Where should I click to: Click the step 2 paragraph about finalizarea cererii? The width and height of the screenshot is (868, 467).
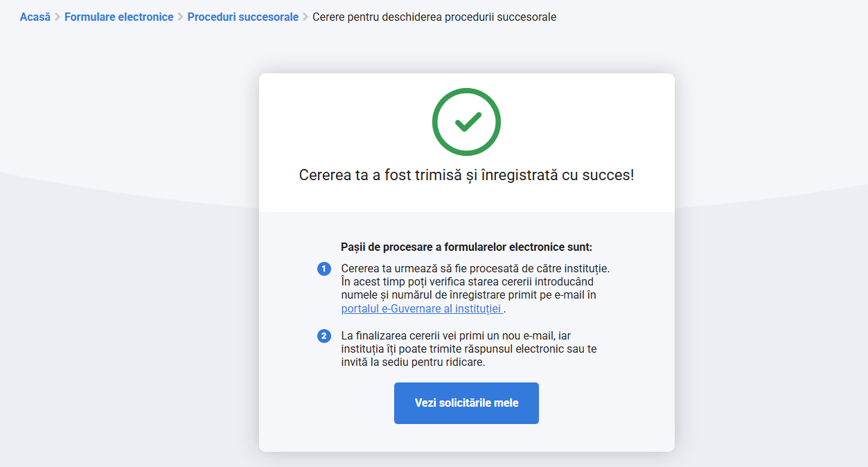[469, 349]
